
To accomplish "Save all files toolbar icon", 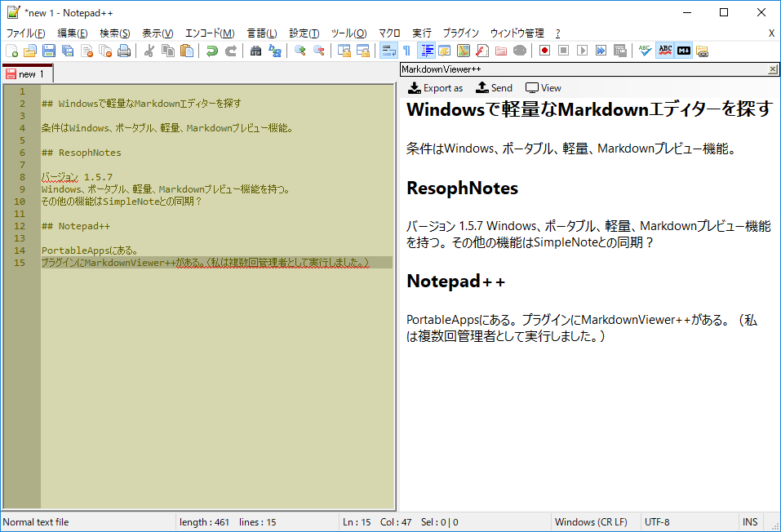I will (x=68, y=51).
